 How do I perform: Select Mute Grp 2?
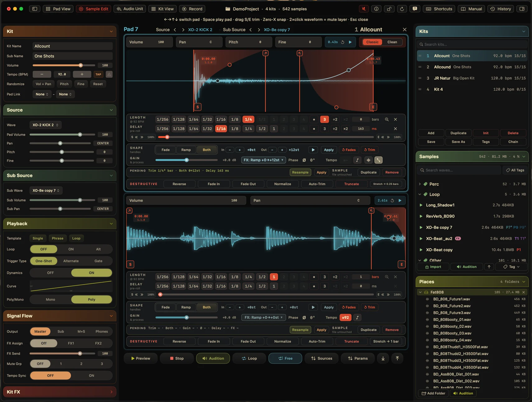click(x=81, y=364)
